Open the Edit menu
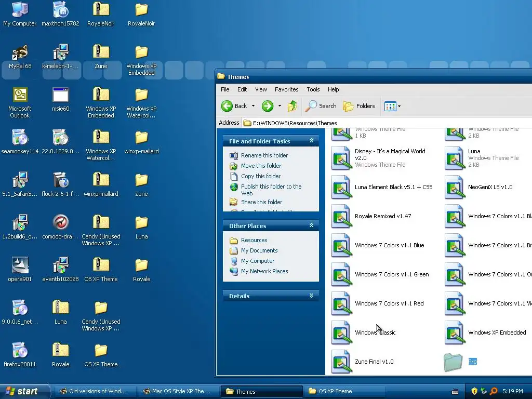Viewport: 532px width, 399px height. [242, 89]
